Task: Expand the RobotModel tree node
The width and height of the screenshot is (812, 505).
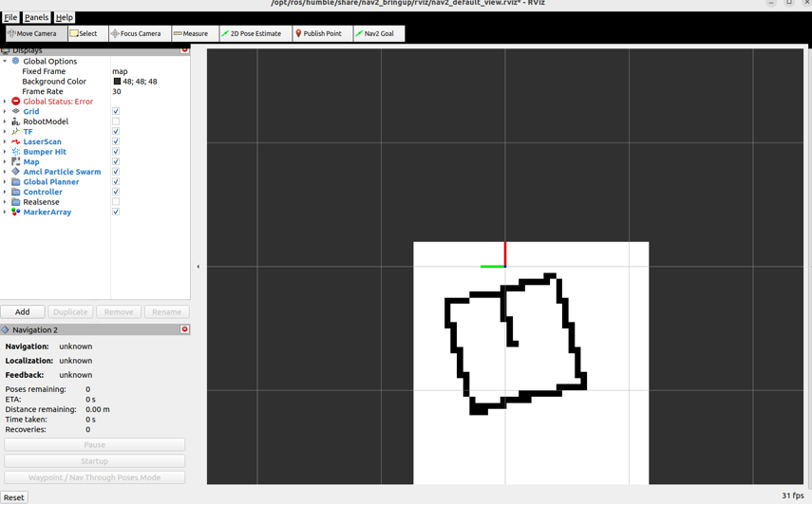Action: (x=5, y=122)
